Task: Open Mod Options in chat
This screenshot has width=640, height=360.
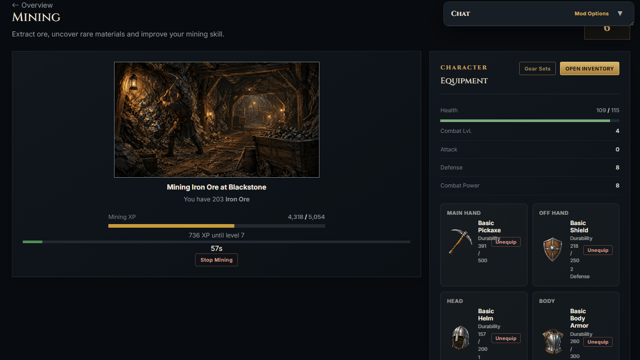Action: pyautogui.click(x=591, y=13)
